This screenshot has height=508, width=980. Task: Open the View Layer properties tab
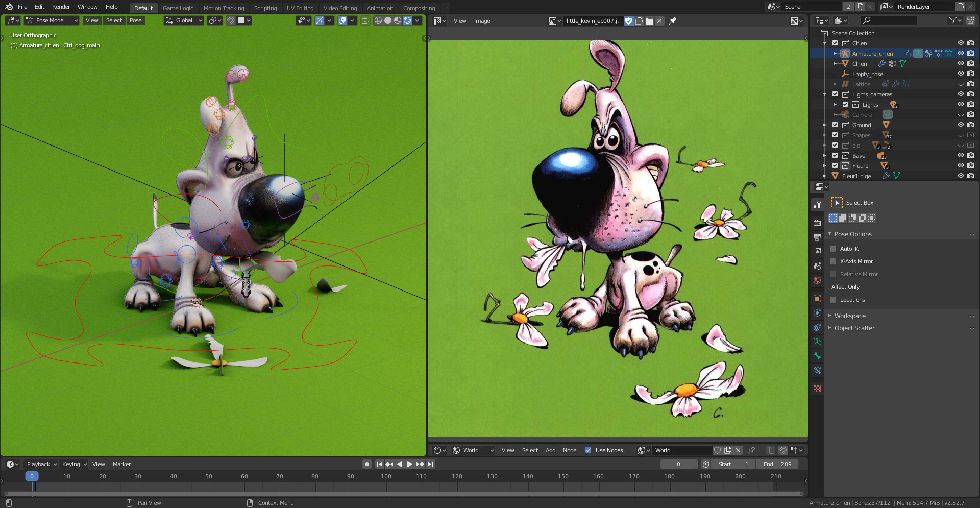coord(817,252)
